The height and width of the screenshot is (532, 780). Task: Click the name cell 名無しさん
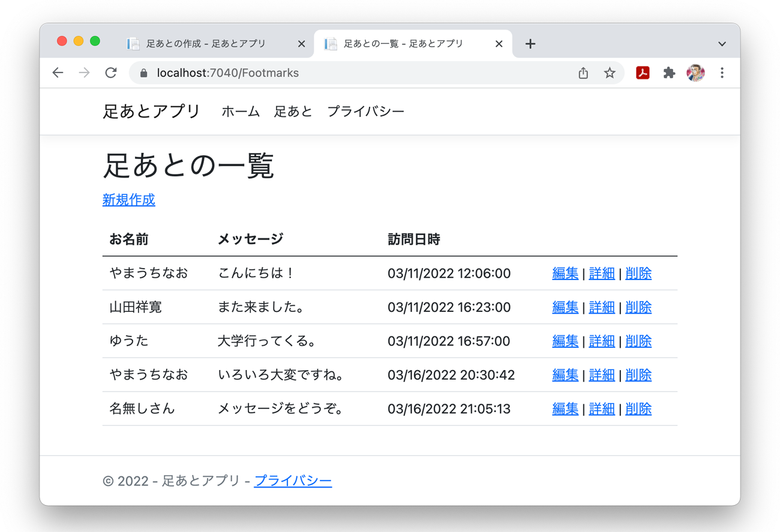point(142,409)
